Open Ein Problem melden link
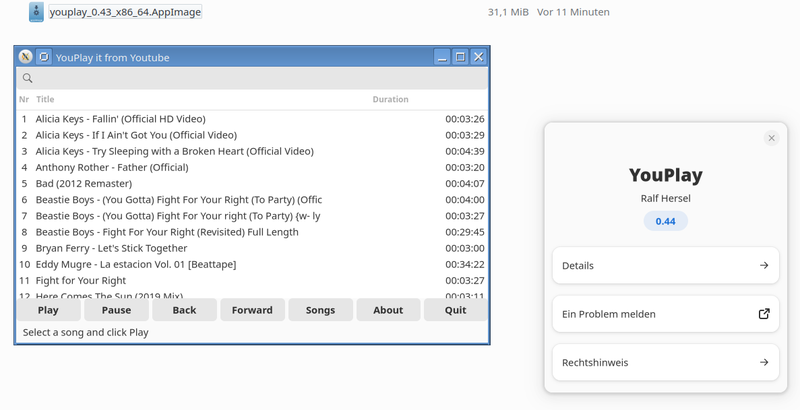800x410 pixels. click(x=665, y=314)
